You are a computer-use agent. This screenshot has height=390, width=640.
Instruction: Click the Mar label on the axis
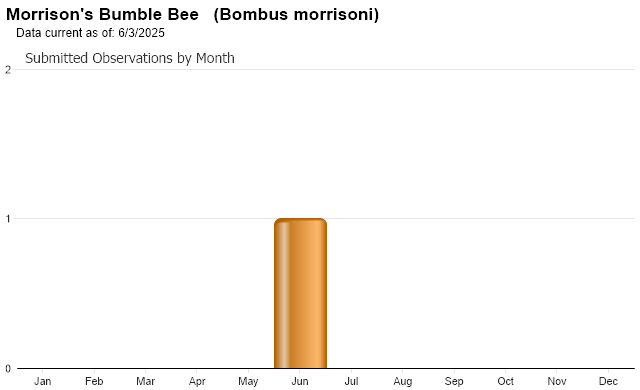click(145, 381)
